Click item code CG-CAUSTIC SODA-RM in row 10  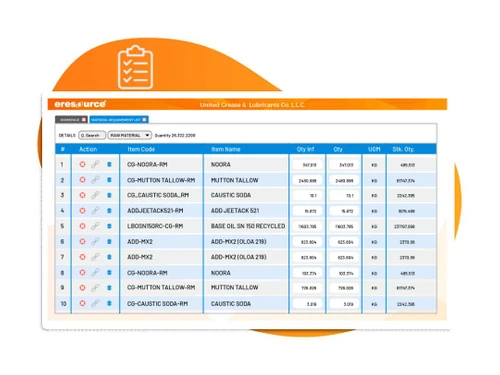[x=157, y=304]
